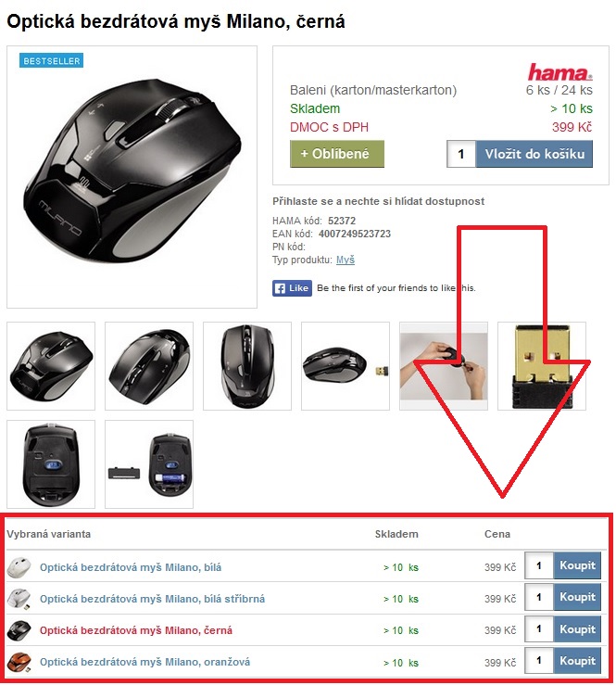This screenshot has height=685, width=616.
Task: Click the Facebook Like button
Action: 292,288
